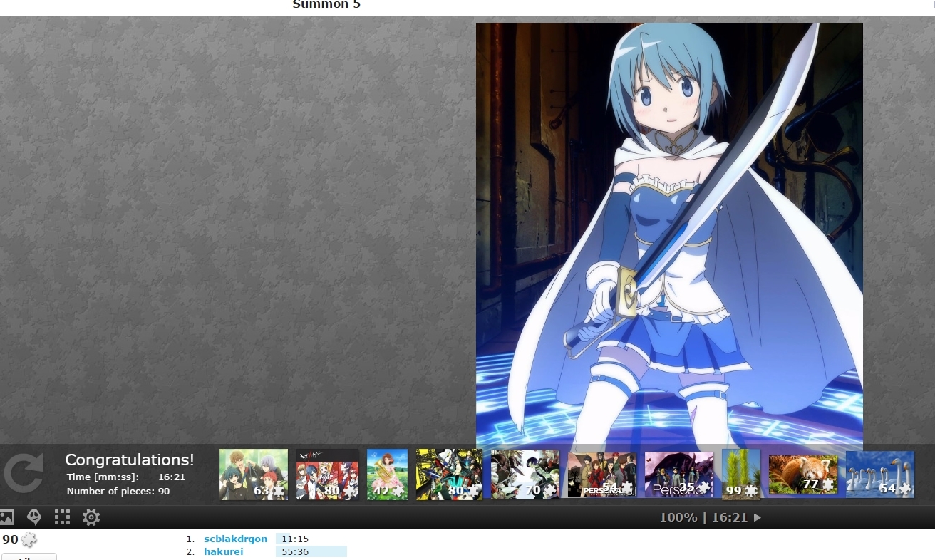Click the 'Number of pieces: 90' text

[x=118, y=492]
